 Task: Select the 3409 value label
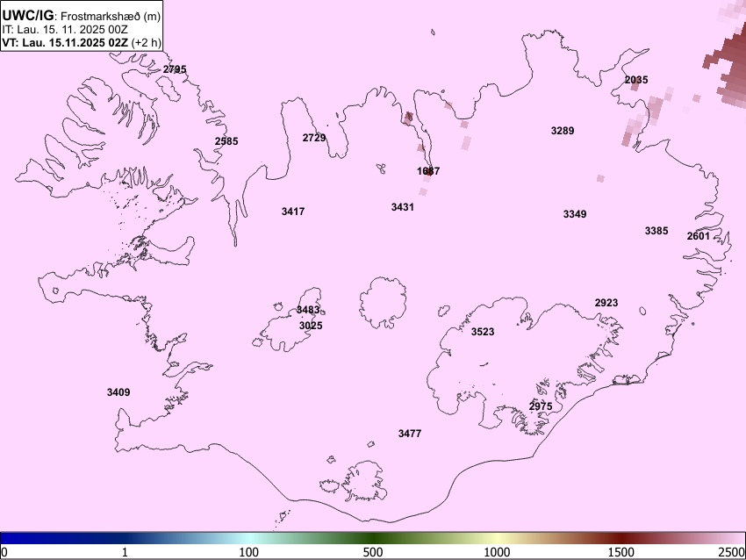(x=118, y=392)
